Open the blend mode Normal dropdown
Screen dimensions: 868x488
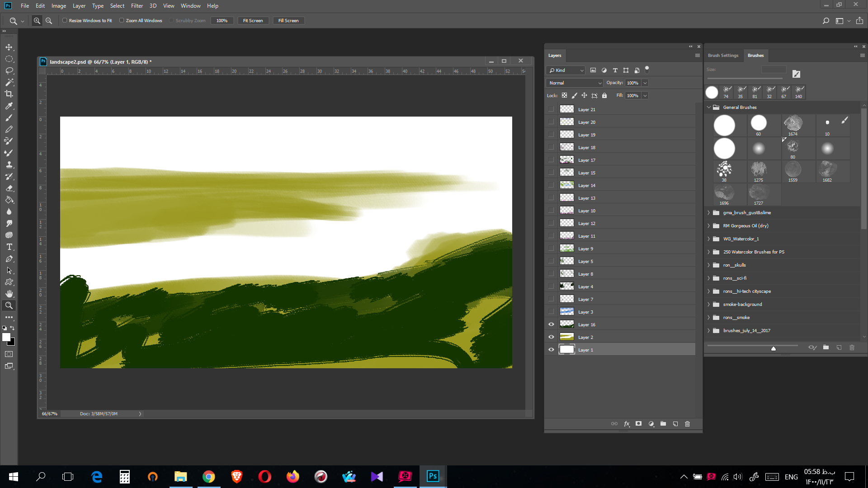[575, 83]
